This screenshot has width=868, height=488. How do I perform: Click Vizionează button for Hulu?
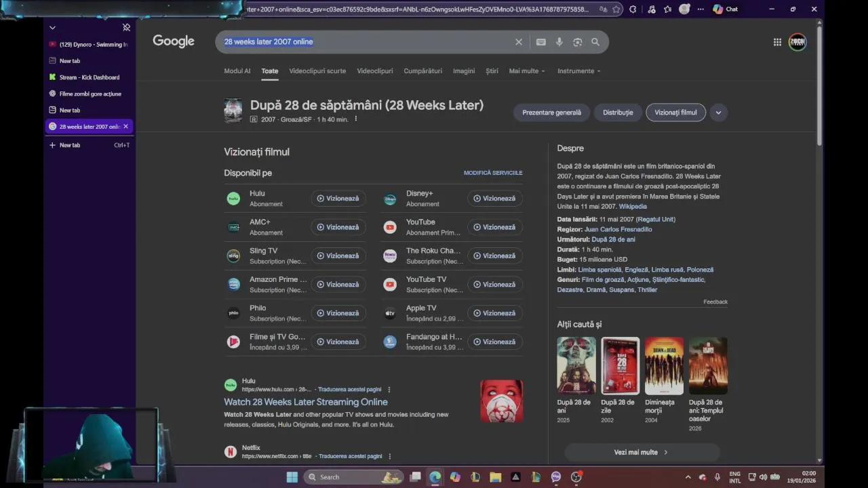point(338,199)
